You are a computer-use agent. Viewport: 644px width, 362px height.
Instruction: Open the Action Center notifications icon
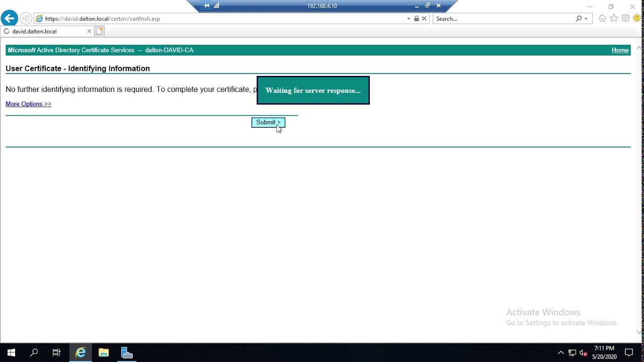(x=629, y=353)
